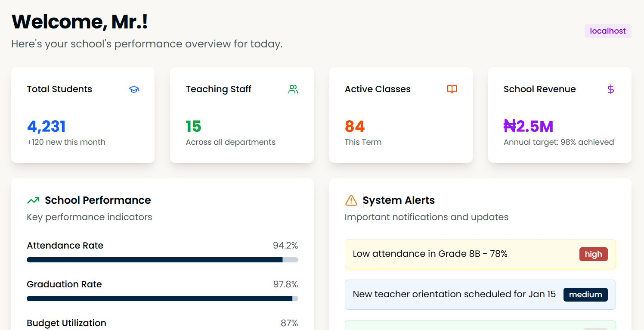This screenshot has width=644, height=330.
Task: Click the System Alerts heading
Action: pyautogui.click(x=399, y=200)
